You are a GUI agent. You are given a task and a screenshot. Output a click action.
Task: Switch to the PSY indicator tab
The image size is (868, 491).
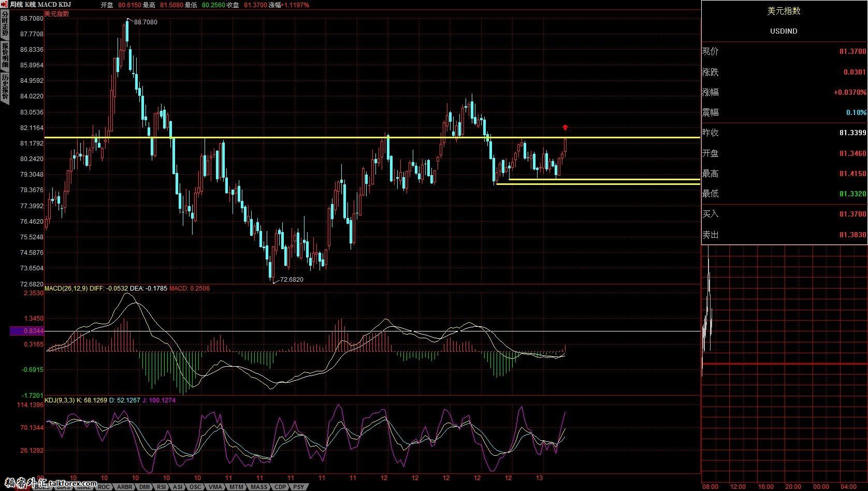coord(298,487)
